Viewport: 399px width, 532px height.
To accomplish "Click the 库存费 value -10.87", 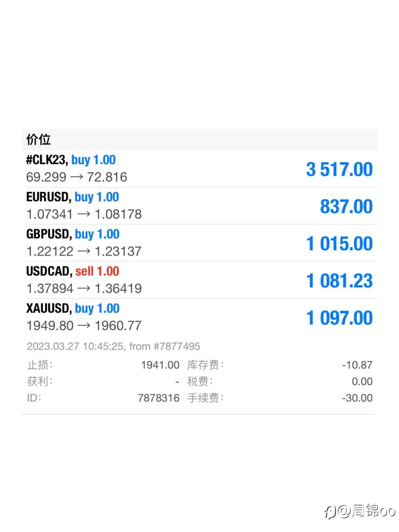I will pos(357,365).
